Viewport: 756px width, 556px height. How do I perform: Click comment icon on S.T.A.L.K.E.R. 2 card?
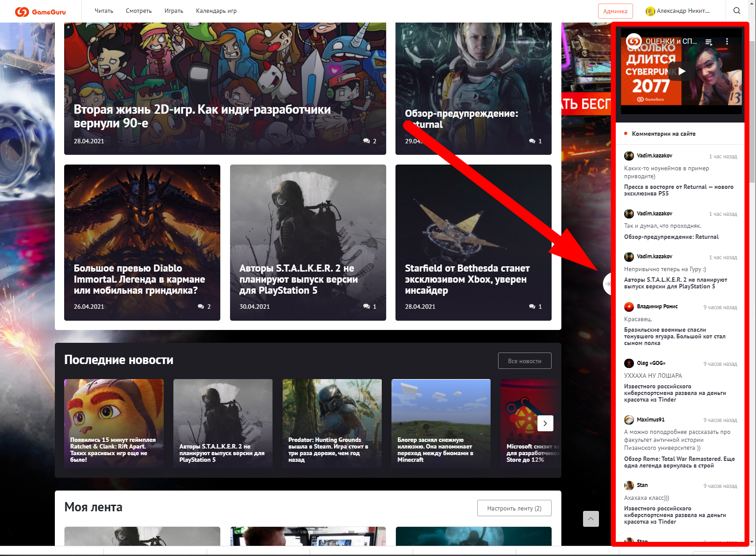pyautogui.click(x=366, y=307)
